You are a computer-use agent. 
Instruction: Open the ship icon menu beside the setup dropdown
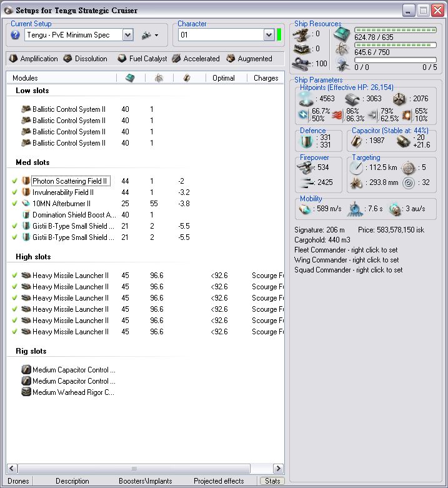(x=150, y=35)
